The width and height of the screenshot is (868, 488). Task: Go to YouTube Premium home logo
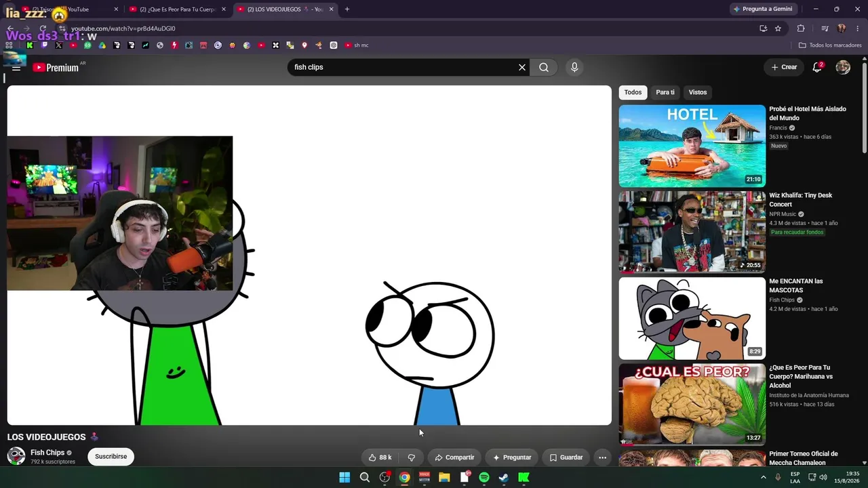pyautogui.click(x=56, y=67)
